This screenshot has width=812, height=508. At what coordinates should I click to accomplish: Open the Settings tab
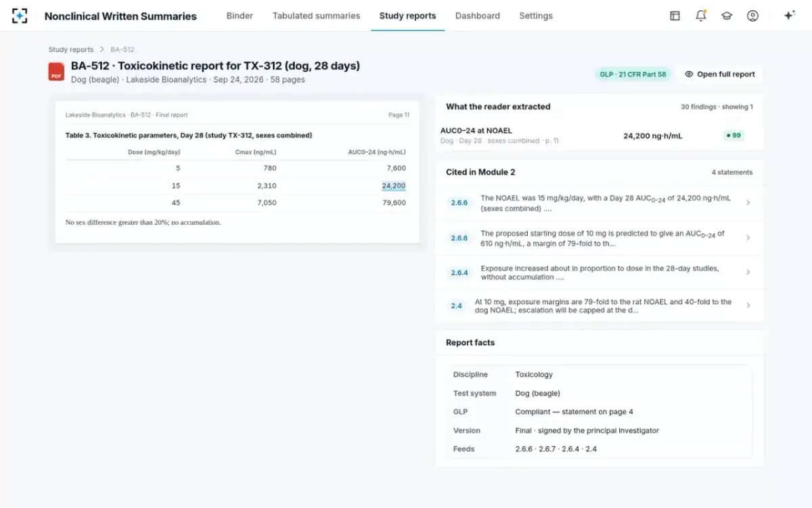click(536, 16)
